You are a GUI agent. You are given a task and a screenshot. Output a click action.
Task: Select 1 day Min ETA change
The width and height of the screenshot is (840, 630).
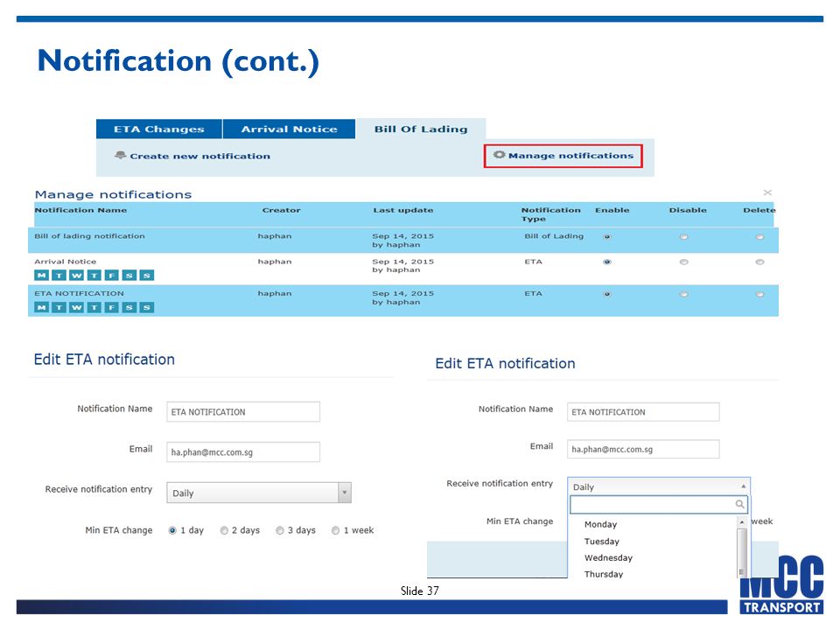(172, 530)
